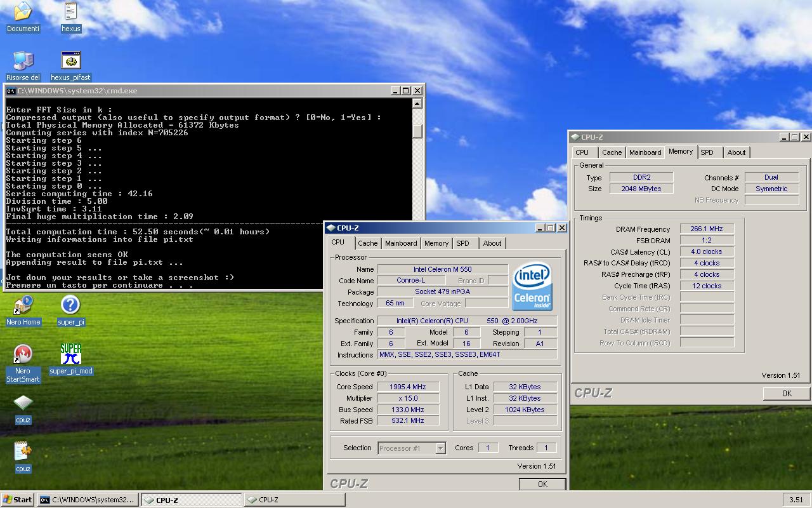
Task: Click the front CPU-Z window title icon
Action: 331,228
